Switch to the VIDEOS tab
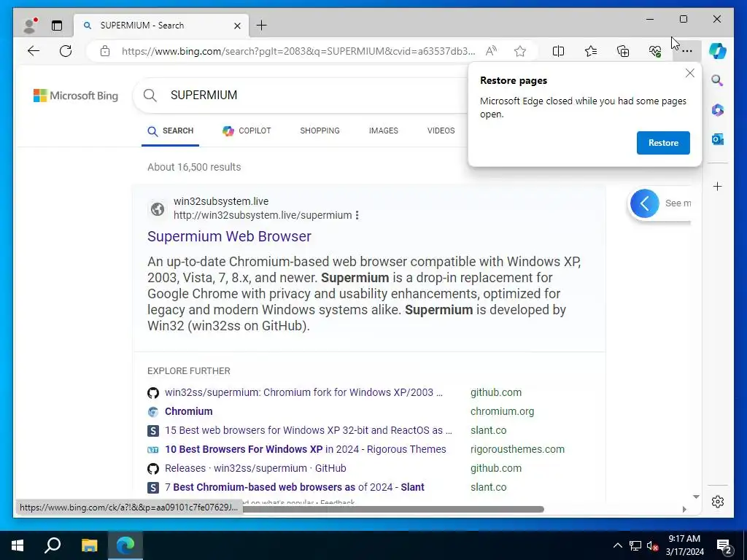This screenshot has height=560, width=747. [x=441, y=131]
